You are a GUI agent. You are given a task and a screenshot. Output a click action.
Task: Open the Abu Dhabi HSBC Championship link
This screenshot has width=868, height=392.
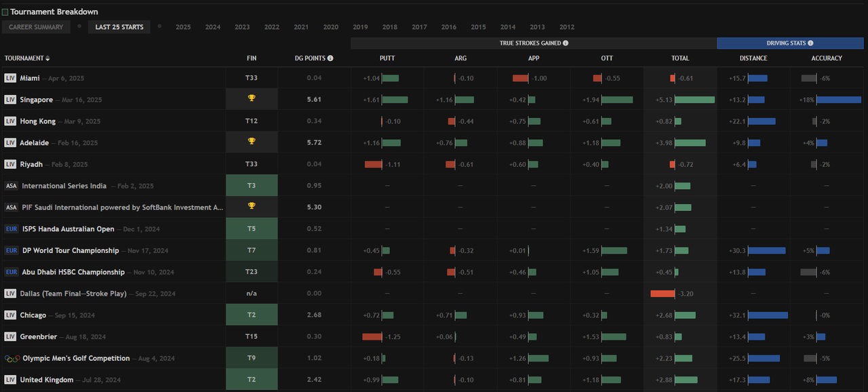coord(73,272)
